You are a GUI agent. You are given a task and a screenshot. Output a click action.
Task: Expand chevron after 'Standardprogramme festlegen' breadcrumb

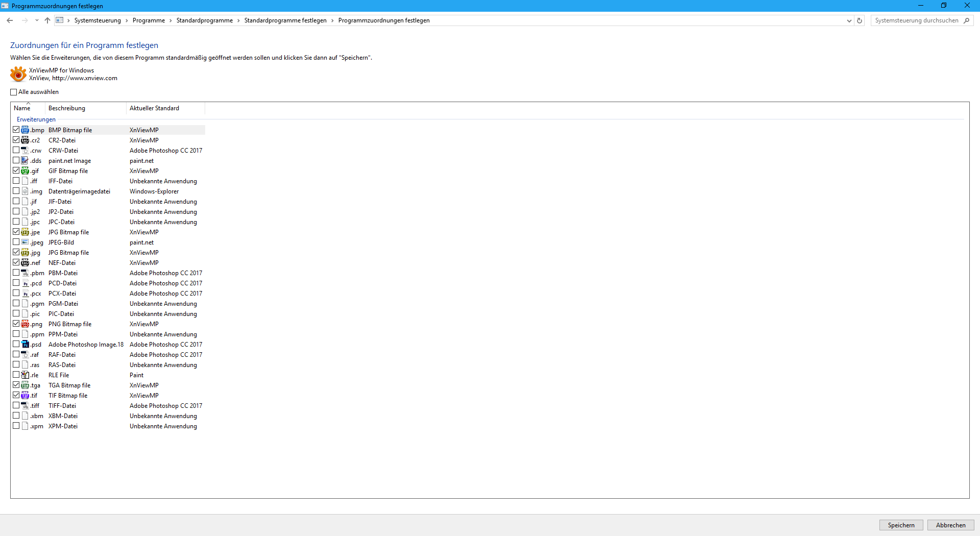pyautogui.click(x=332, y=20)
